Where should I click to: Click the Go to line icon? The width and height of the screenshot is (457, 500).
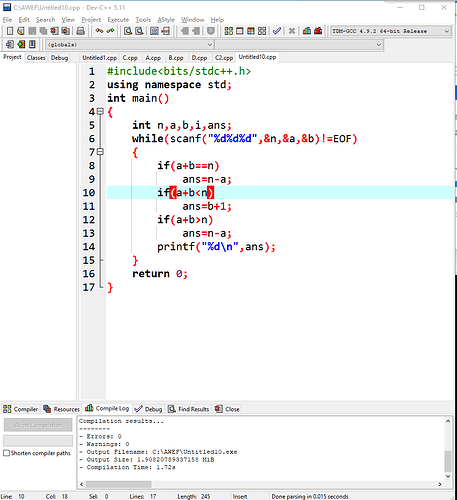[165, 31]
